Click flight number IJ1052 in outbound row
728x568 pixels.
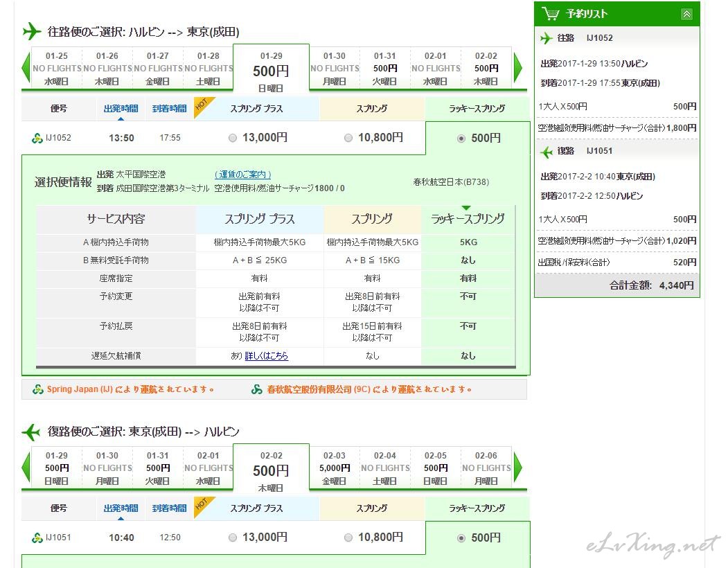tap(58, 138)
